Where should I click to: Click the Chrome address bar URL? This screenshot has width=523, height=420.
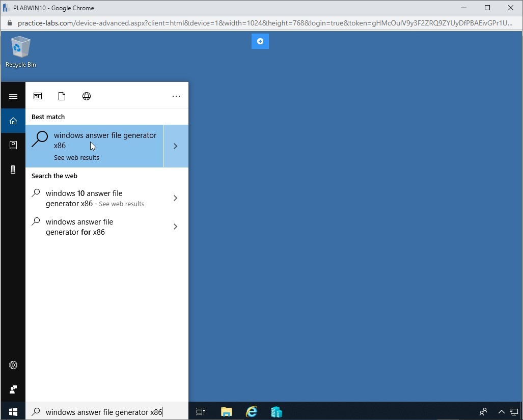tap(265, 23)
